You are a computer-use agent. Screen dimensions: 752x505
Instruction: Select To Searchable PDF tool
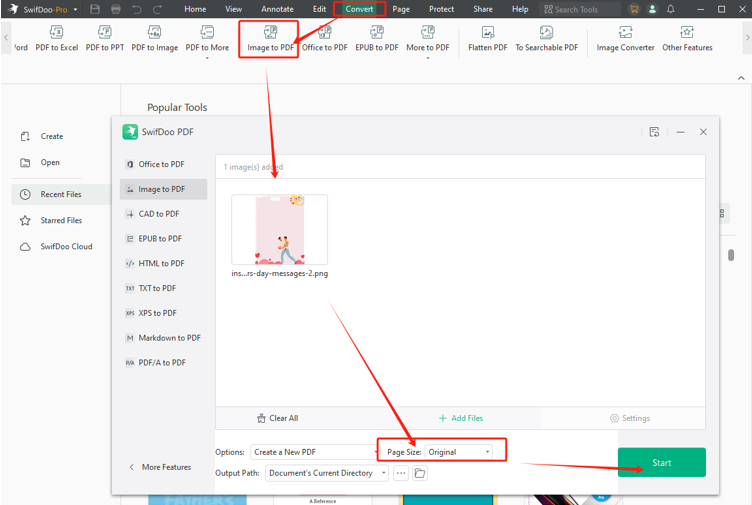click(x=546, y=38)
